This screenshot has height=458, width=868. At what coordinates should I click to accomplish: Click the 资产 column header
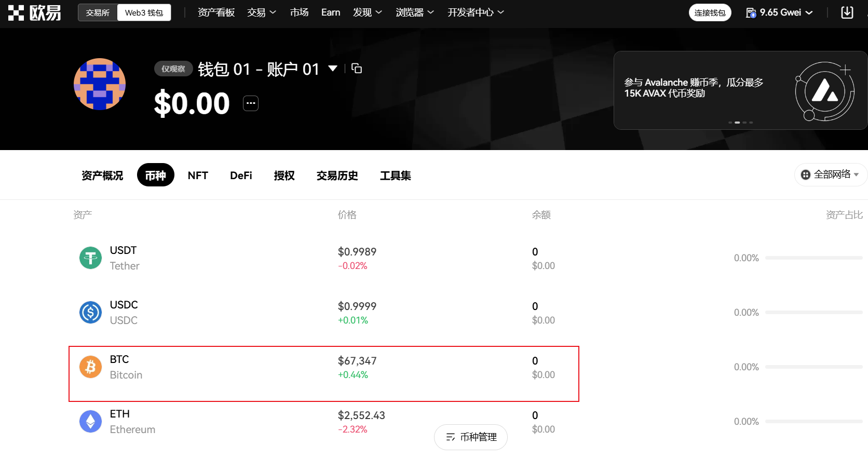point(83,215)
